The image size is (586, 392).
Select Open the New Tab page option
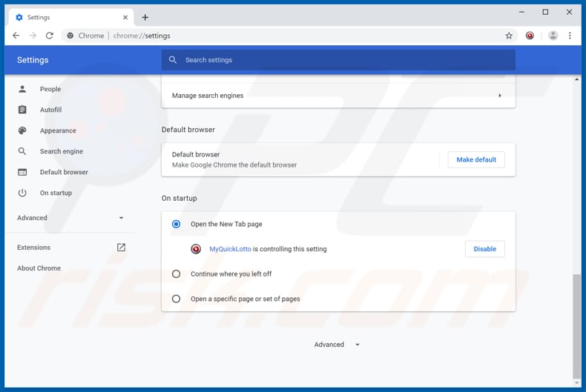tap(176, 224)
